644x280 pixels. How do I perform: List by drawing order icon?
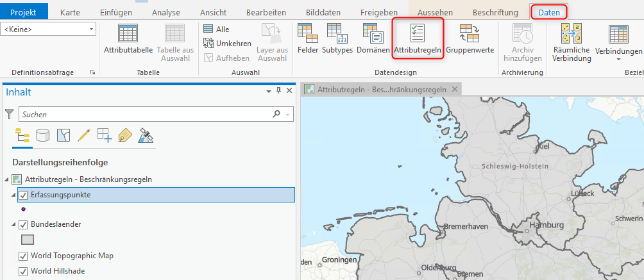(x=22, y=135)
